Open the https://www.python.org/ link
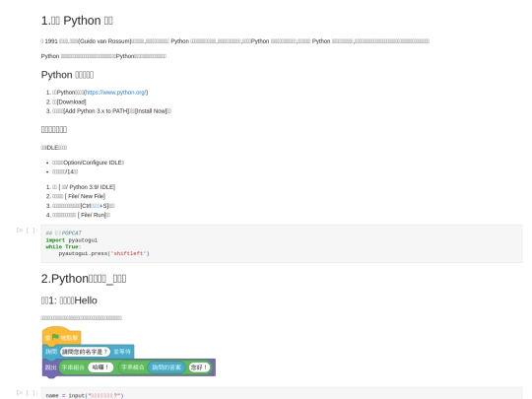Screen dimensions: 532x399 116,93
